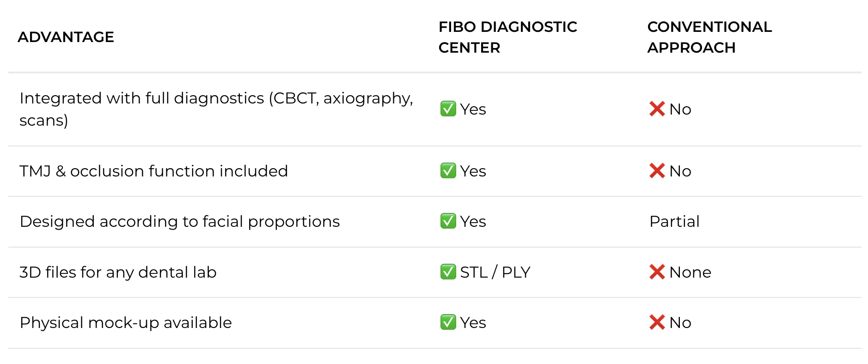
Task: Click green checkmark in full diagnostics row
Action: point(448,109)
